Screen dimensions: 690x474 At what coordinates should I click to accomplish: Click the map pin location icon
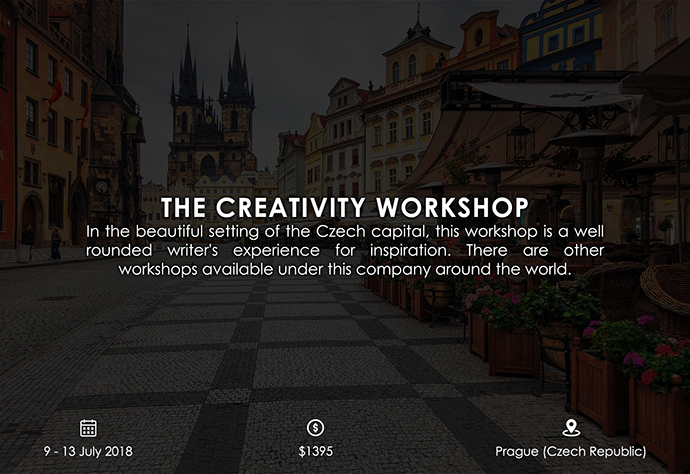click(x=571, y=428)
